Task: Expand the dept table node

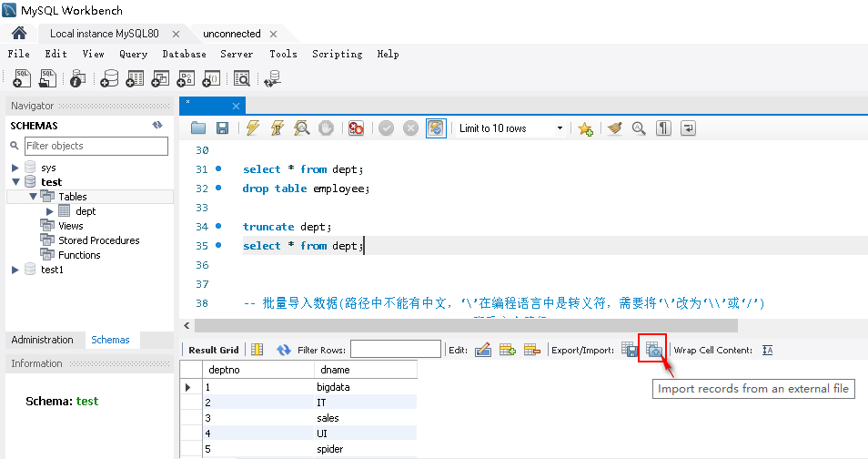Action: tap(50, 211)
